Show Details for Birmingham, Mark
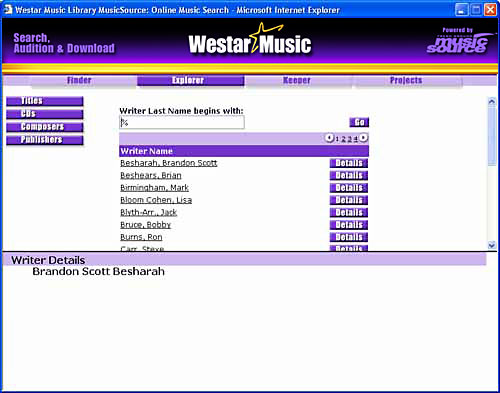The height and width of the screenshot is (393, 500). coord(349,188)
